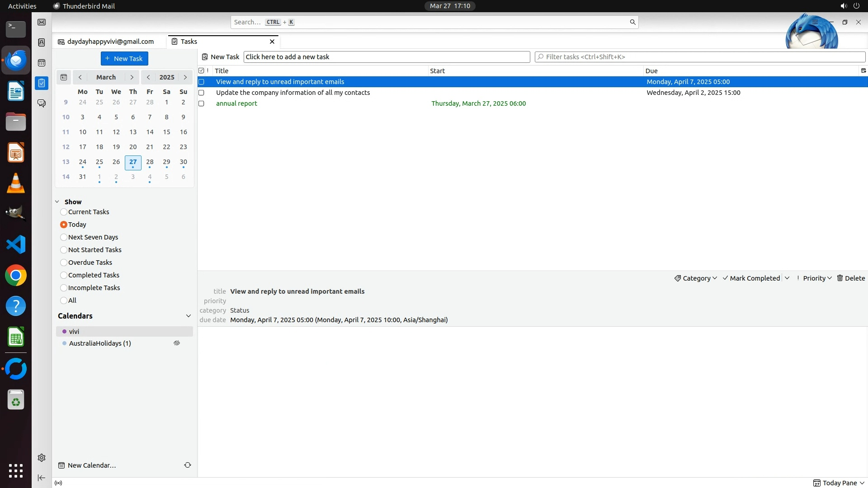Check the 'annual report' task checkbox
The height and width of the screenshot is (488, 868).
[202, 103]
